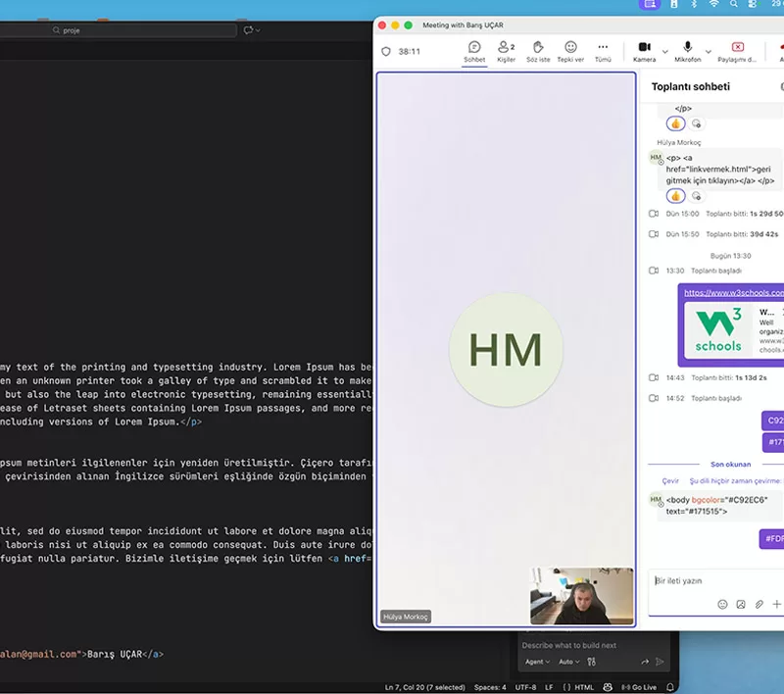784x694 pixels.
Task: Open Spotlight search in macOS menu bar
Action: (733, 4)
